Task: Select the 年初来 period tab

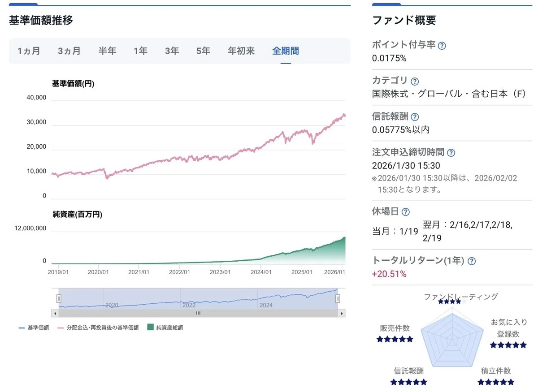Action: coord(241,51)
